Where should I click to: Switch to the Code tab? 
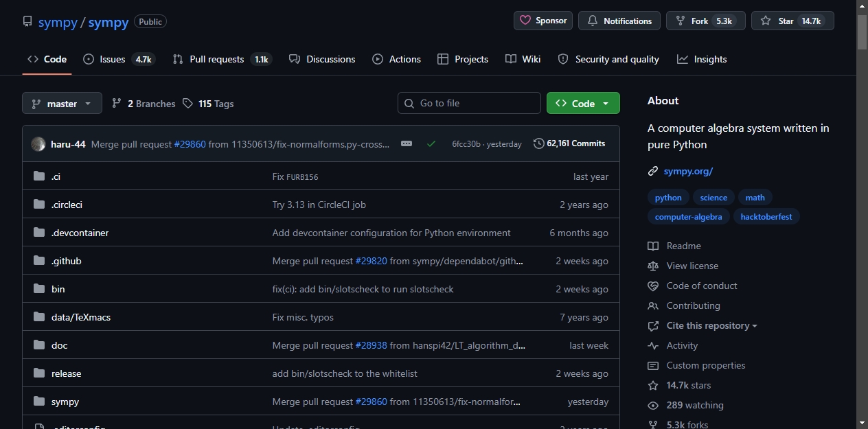(47, 59)
